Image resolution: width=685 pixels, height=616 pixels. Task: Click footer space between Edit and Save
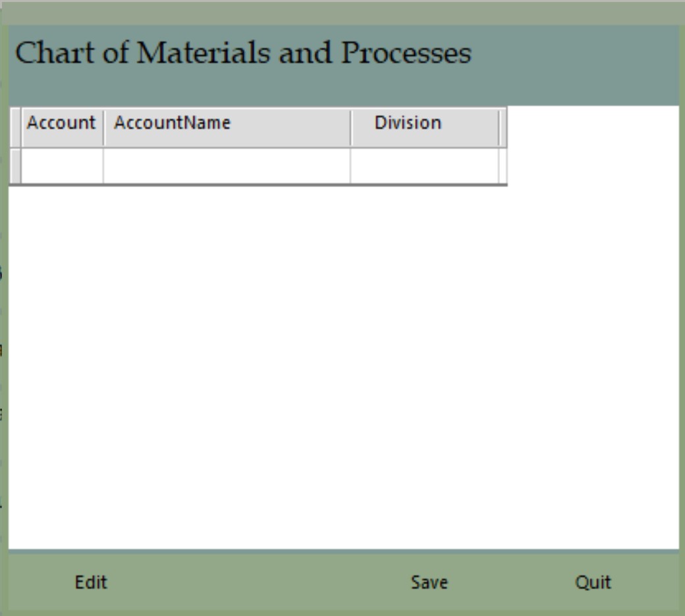pos(257,582)
